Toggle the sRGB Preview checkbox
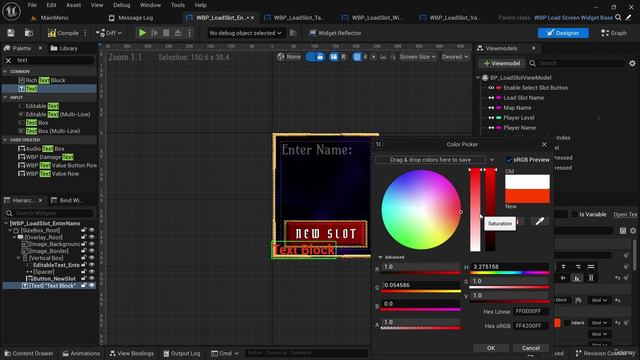Screen dimensions: 640x360 click(x=509, y=160)
